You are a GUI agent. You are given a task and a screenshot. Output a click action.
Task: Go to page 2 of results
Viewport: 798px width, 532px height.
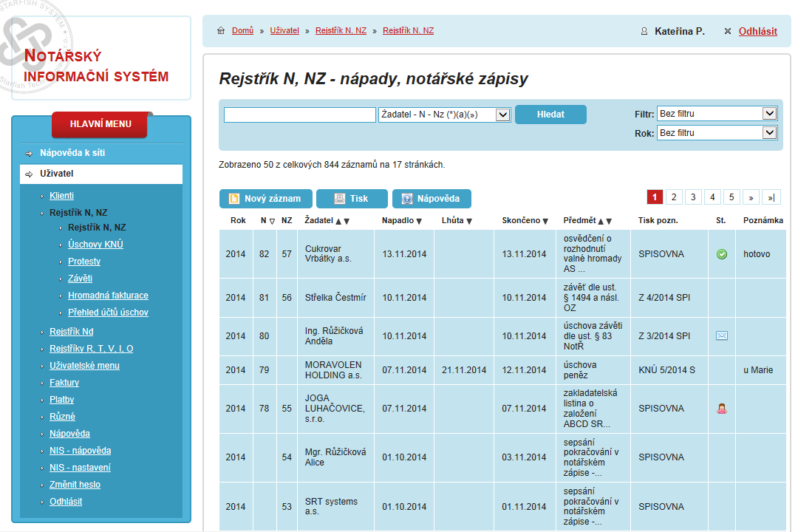(674, 197)
